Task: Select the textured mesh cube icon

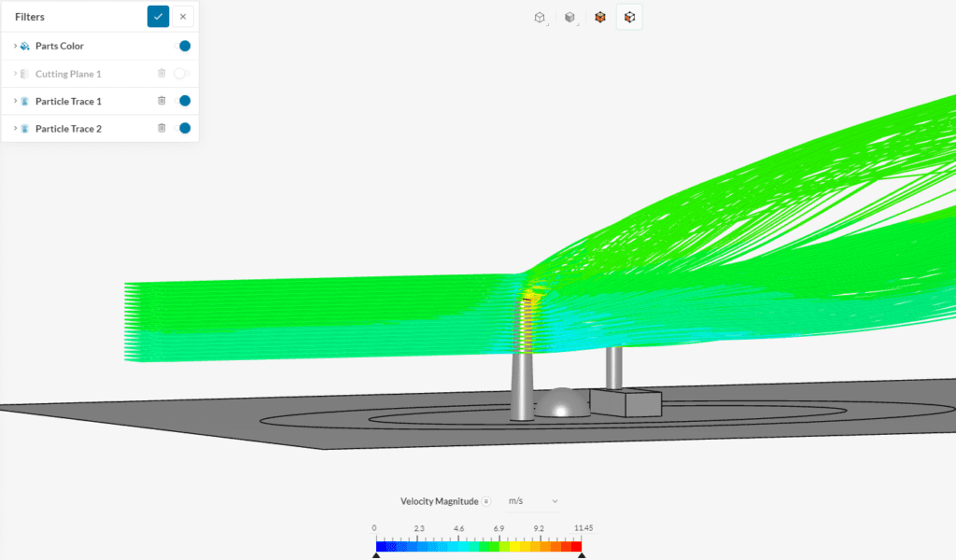Action: (600, 16)
